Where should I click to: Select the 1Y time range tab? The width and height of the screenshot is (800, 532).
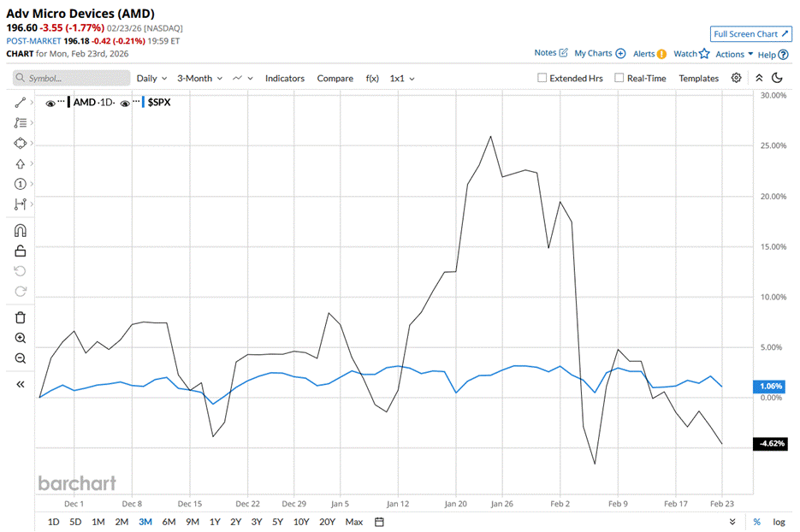pos(215,522)
